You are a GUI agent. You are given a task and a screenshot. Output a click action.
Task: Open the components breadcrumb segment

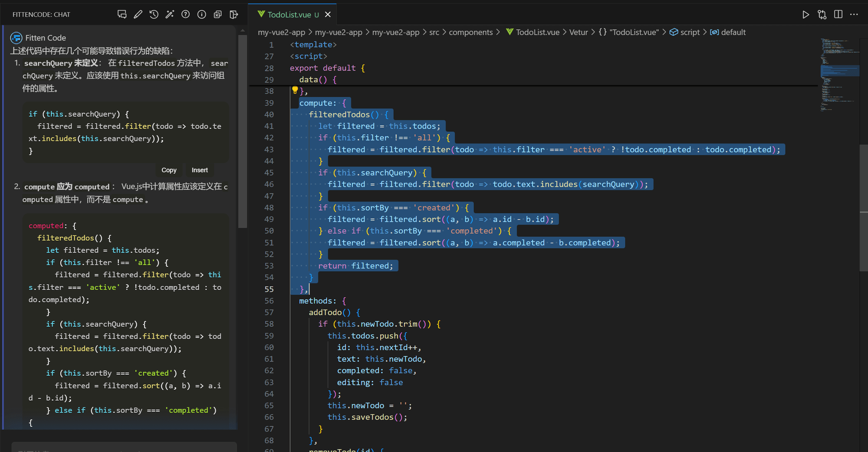click(x=470, y=32)
